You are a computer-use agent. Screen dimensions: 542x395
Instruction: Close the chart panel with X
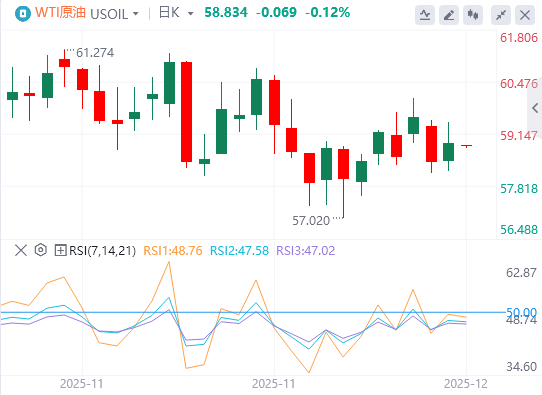(x=525, y=15)
